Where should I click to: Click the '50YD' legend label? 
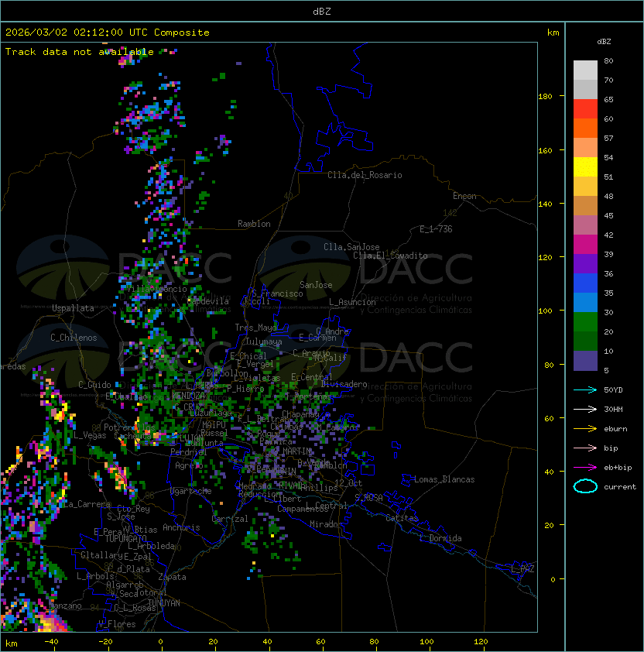[x=613, y=389]
